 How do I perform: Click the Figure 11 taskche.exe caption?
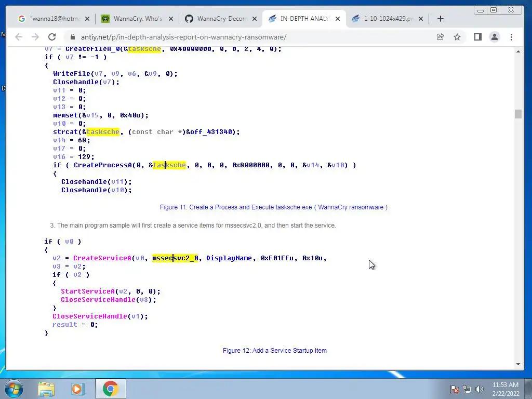pyautogui.click(x=274, y=207)
